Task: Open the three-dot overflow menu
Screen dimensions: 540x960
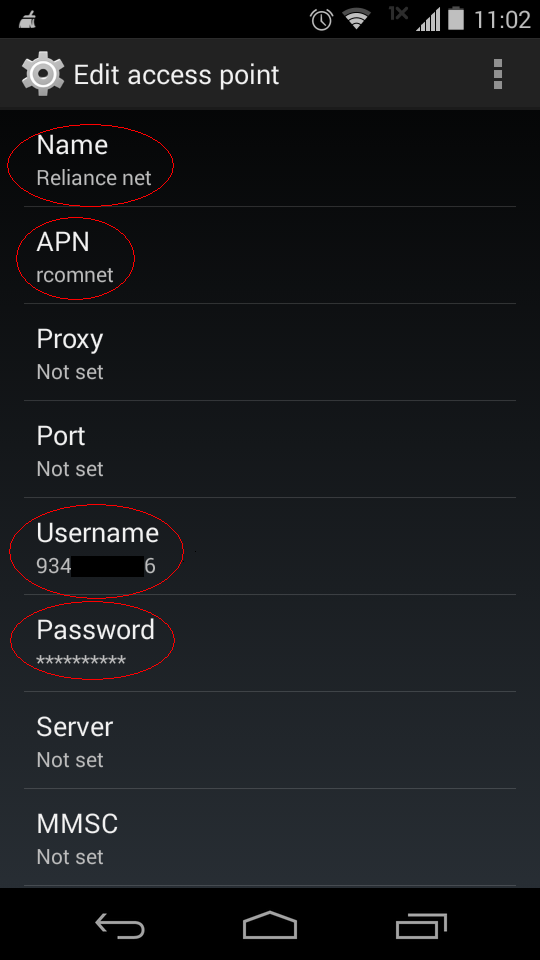Action: tap(498, 75)
